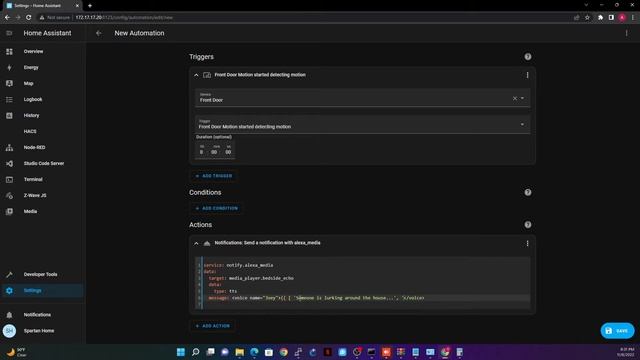
Task: Open the Map icon in sidebar
Action: coord(9,83)
